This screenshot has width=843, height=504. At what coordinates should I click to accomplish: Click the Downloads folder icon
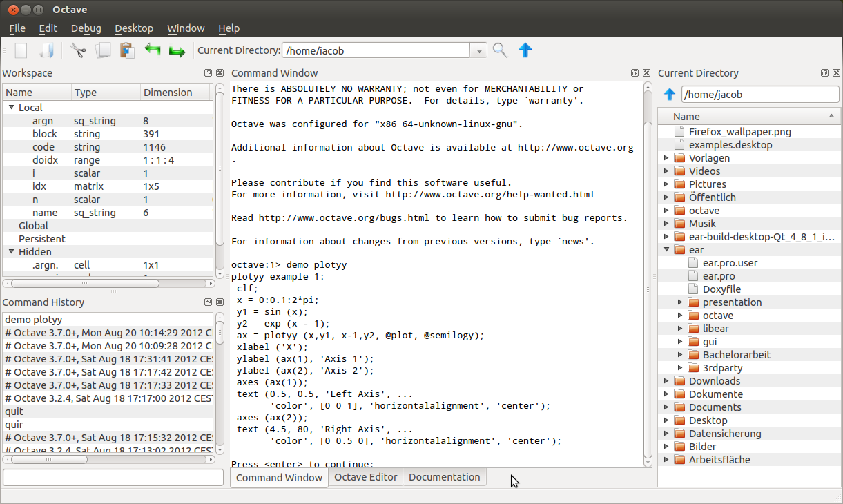click(x=679, y=381)
